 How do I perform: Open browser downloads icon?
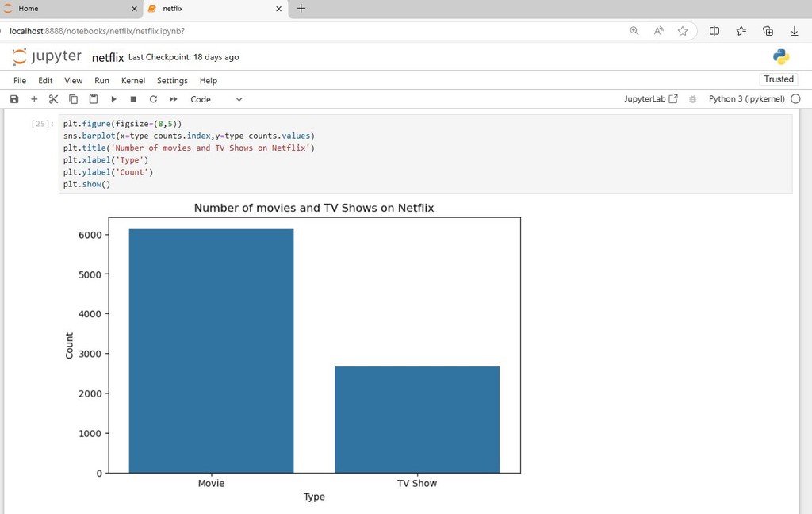point(795,31)
